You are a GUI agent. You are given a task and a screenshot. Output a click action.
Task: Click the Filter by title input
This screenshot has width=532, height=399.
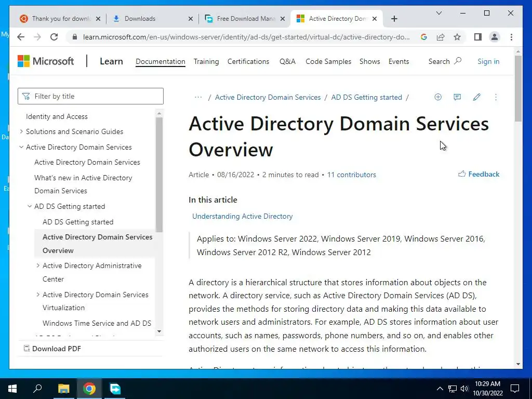[90, 96]
